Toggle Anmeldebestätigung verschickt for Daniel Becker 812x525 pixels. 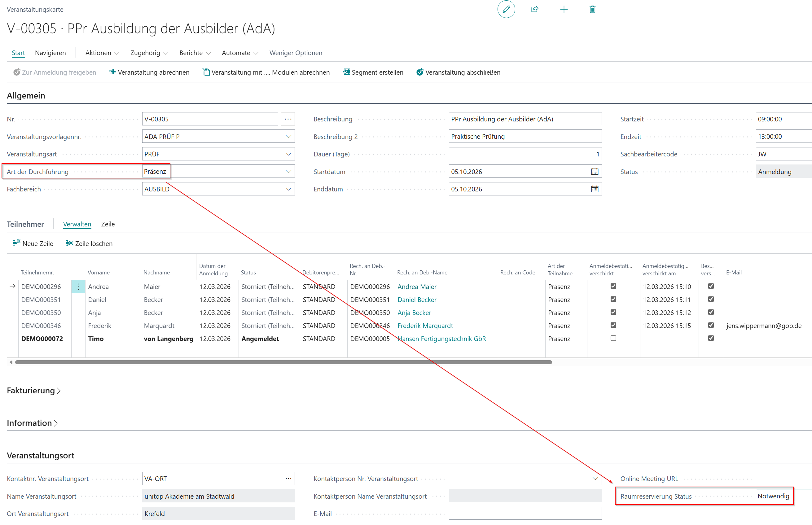coord(613,299)
